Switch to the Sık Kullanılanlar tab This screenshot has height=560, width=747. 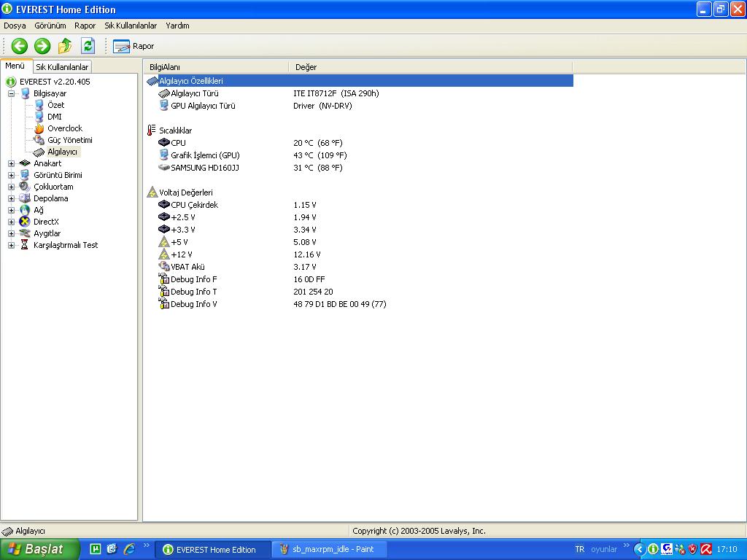point(62,67)
